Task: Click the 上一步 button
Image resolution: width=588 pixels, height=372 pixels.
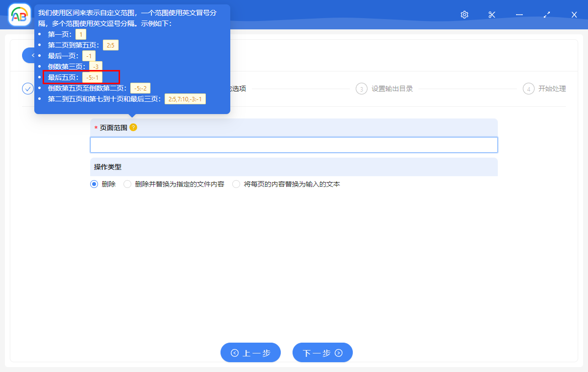Action: pos(250,352)
